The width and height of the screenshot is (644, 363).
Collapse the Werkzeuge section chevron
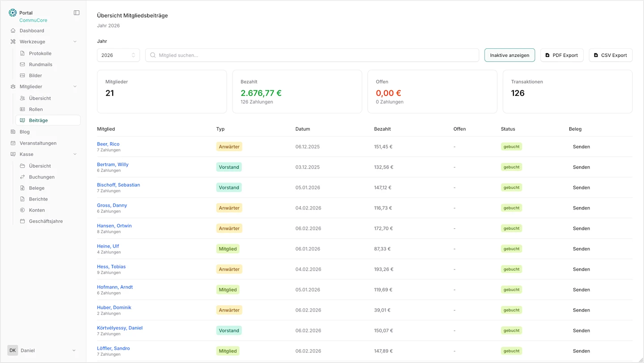pyautogui.click(x=75, y=42)
